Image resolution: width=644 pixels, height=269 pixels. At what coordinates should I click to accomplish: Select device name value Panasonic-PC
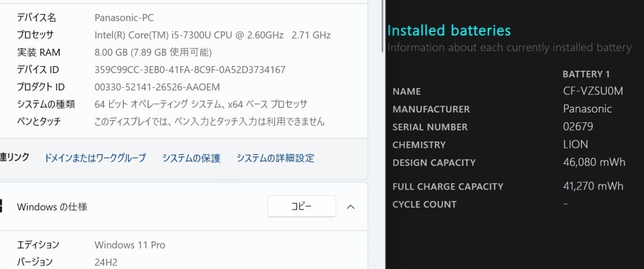coord(124,17)
